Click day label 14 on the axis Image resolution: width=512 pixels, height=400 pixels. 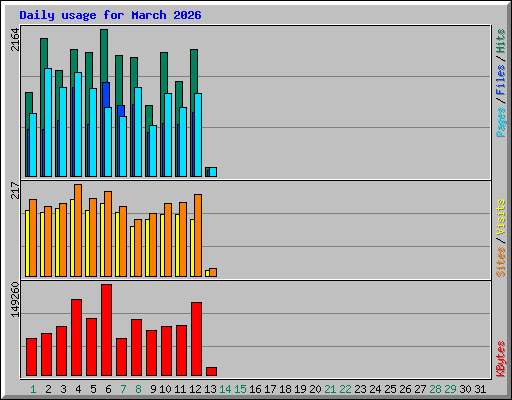pos(225,389)
